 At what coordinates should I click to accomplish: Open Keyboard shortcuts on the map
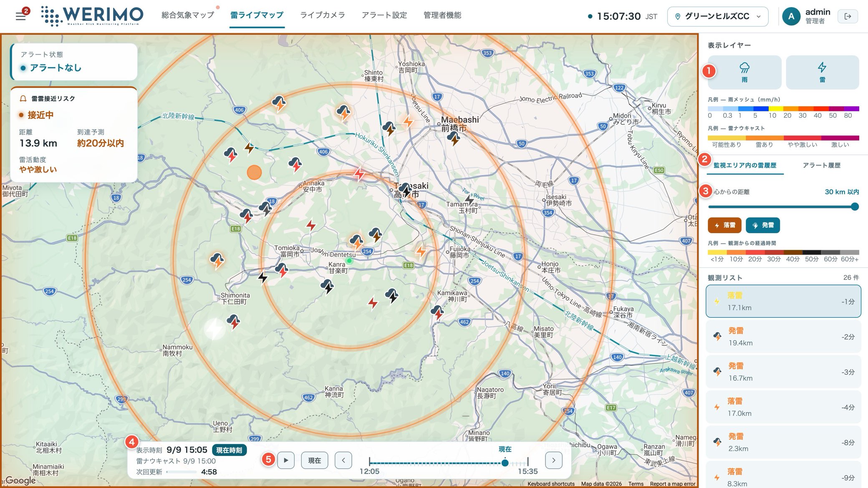pos(551,484)
